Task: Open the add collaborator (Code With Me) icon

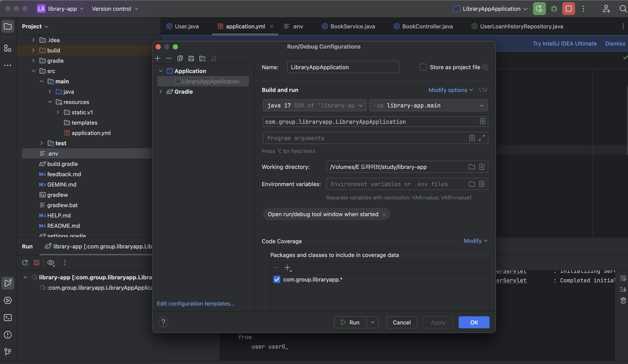Action: click(606, 9)
